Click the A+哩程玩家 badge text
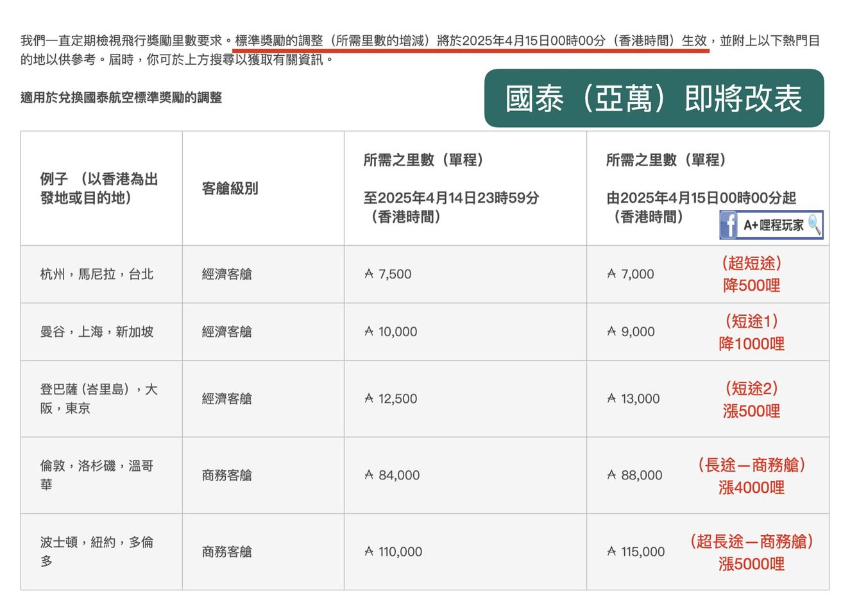This screenshot has height=616, width=859. pos(773,225)
